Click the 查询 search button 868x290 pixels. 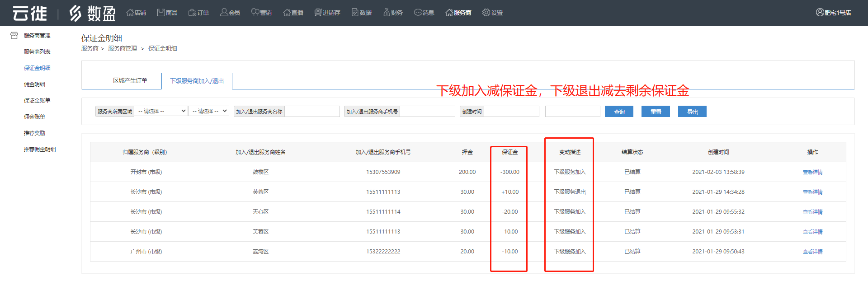(x=619, y=112)
